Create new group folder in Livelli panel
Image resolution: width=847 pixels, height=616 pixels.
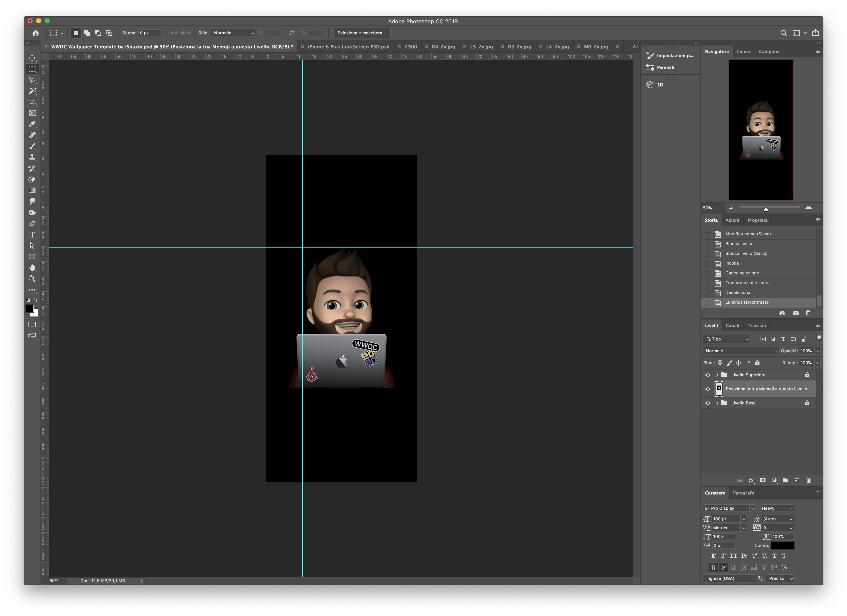tap(785, 480)
